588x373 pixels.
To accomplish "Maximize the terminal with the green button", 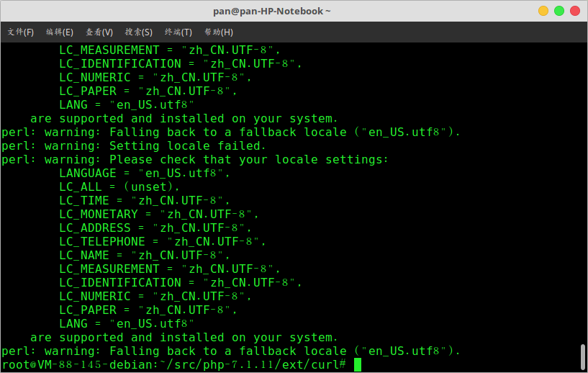I will tap(559, 11).
